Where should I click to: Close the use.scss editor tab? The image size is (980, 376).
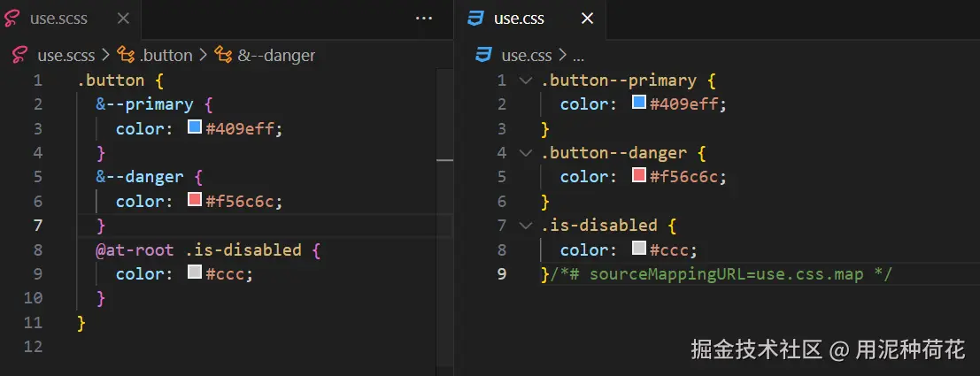tap(122, 18)
